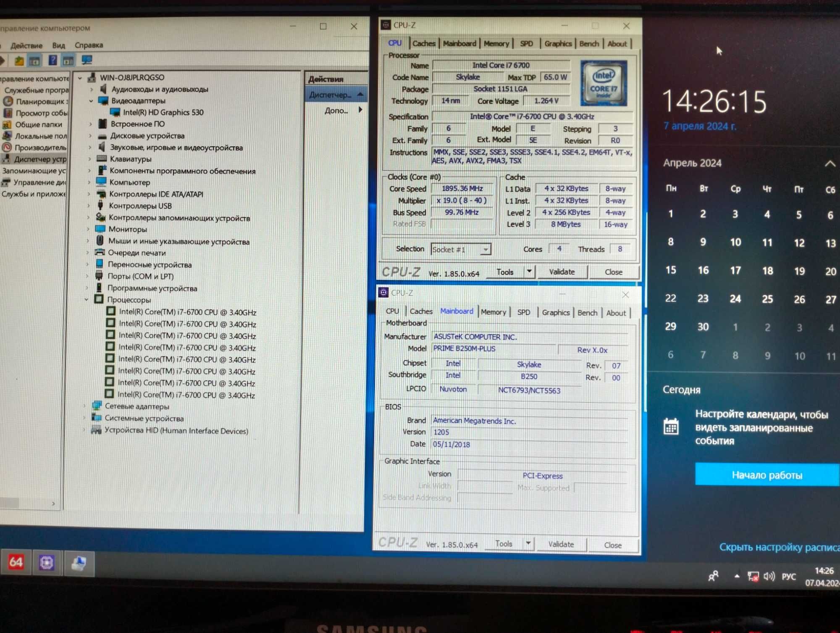Image resolution: width=840 pixels, height=633 pixels.
Task: Click Close in bottom CPU-Z window
Action: point(612,545)
